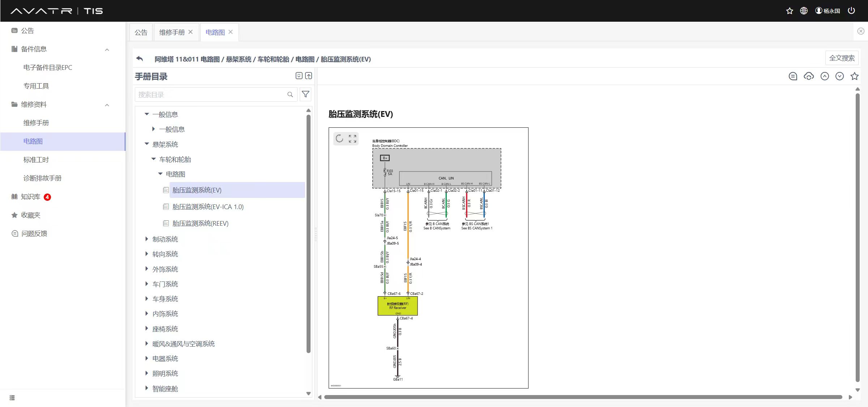
Task: Click the filter funnel icon in catalog
Action: point(305,94)
